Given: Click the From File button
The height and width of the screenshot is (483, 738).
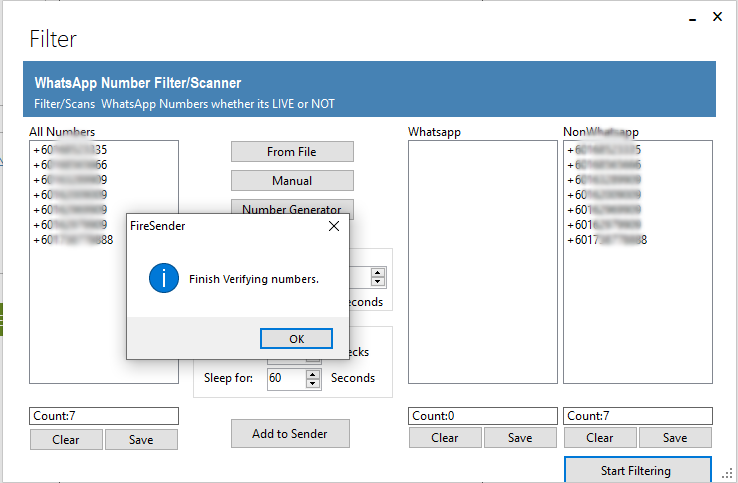Looking at the screenshot, I should (x=292, y=152).
